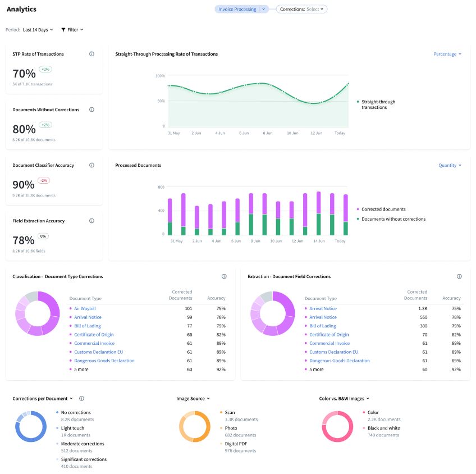476x474 pixels.
Task: Open Bill of Lading in Extraction table
Action: click(x=323, y=326)
